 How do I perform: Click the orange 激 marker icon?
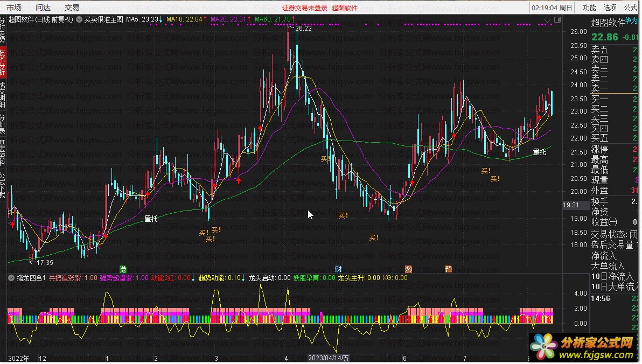(408, 269)
